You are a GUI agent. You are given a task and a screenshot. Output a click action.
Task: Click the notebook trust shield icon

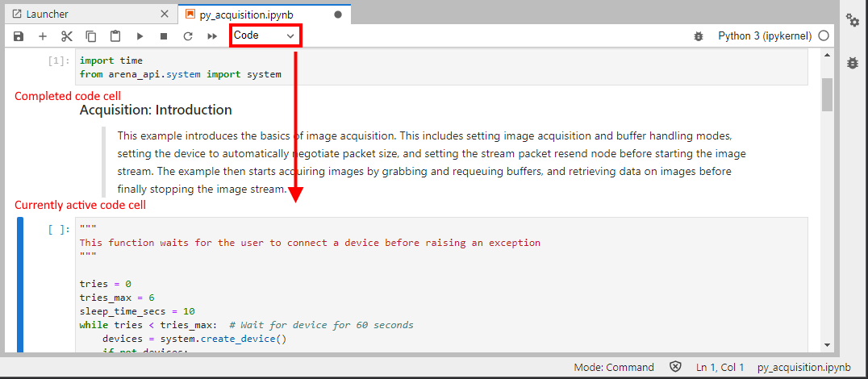coord(675,367)
